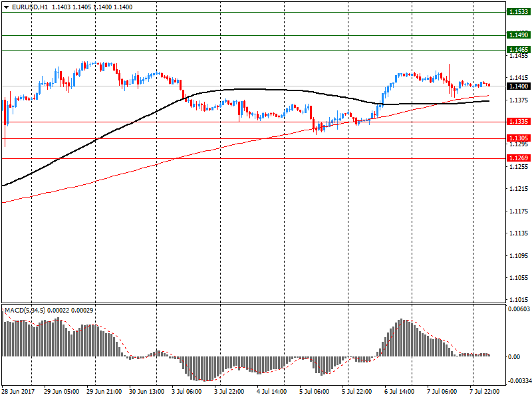532x399 pixels.
Task: Select the red 1.1269 support level label
Action: [x=519, y=158]
